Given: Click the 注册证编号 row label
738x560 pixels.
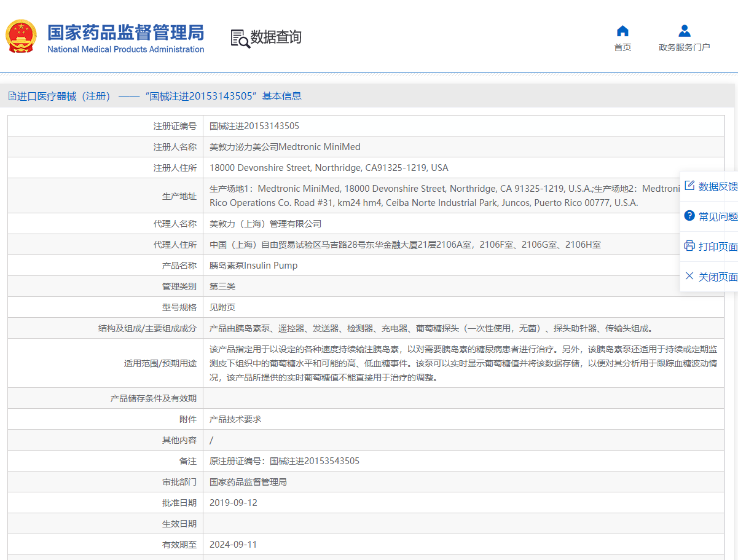Looking at the screenshot, I should (175, 126).
